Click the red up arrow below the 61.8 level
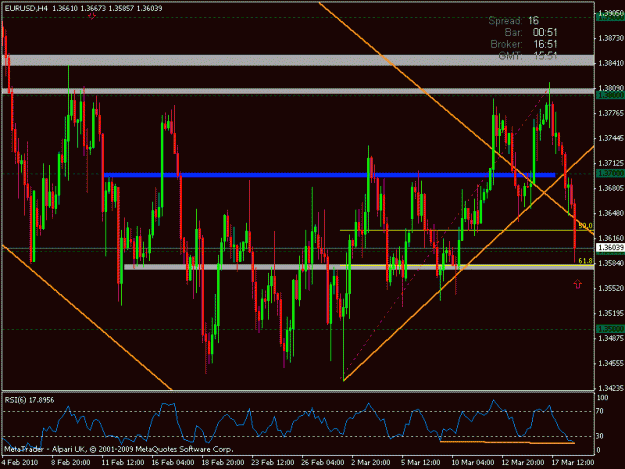Viewport: 625px width, 469px height. pyautogui.click(x=578, y=284)
